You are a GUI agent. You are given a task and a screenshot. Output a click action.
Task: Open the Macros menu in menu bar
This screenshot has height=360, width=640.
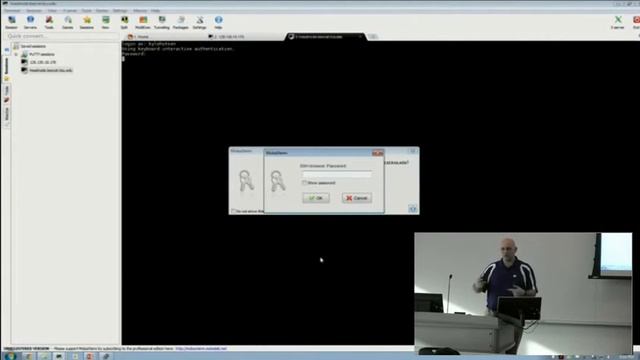point(140,11)
